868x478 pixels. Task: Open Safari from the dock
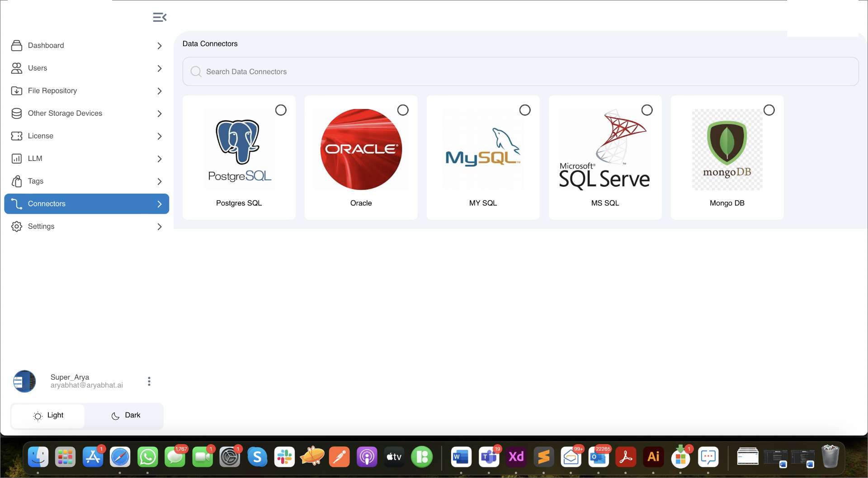(120, 457)
